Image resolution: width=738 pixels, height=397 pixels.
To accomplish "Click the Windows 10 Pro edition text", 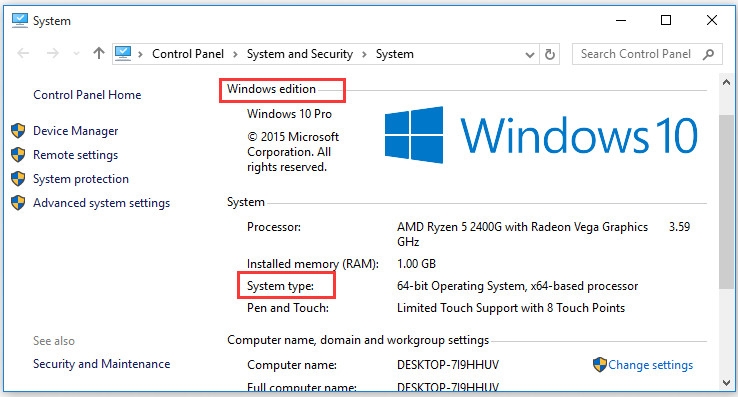I will (x=289, y=114).
